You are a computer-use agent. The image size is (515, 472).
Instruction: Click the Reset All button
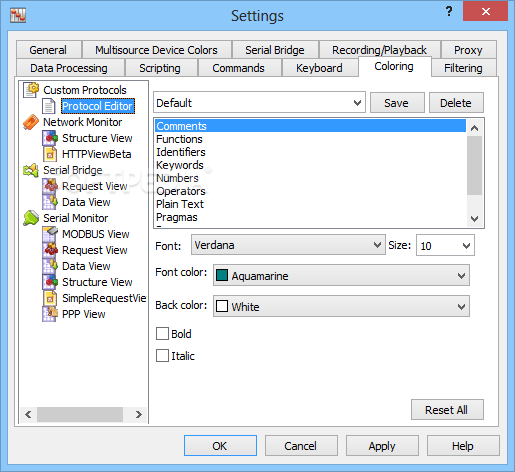(447, 410)
